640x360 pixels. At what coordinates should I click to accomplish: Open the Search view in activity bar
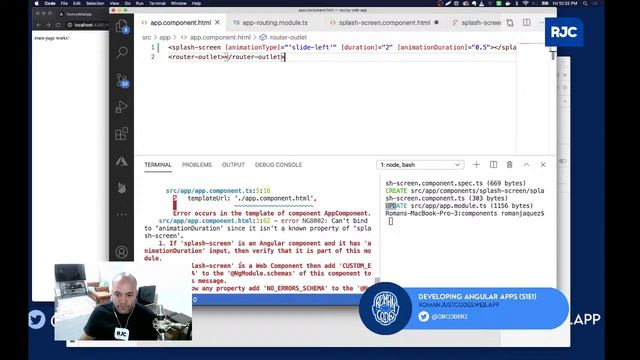(122, 53)
